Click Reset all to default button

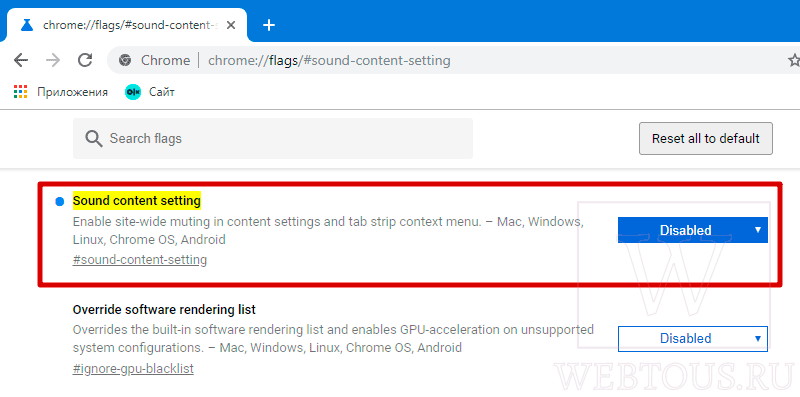pyautogui.click(x=706, y=138)
